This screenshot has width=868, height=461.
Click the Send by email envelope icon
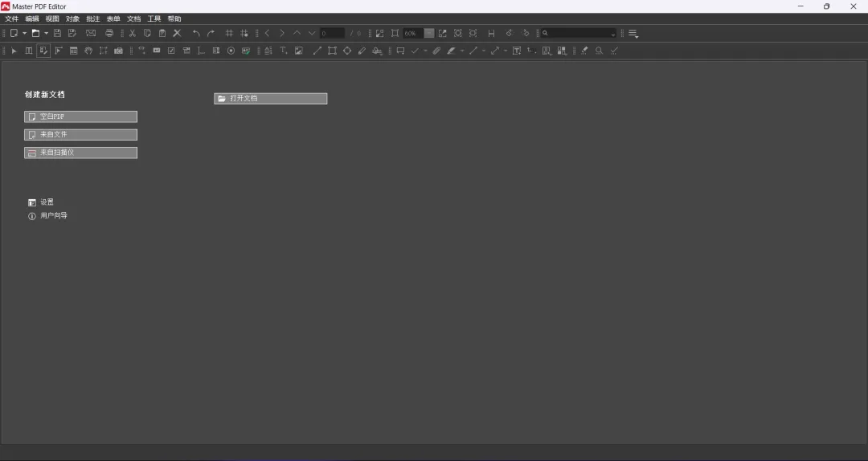[x=91, y=33]
